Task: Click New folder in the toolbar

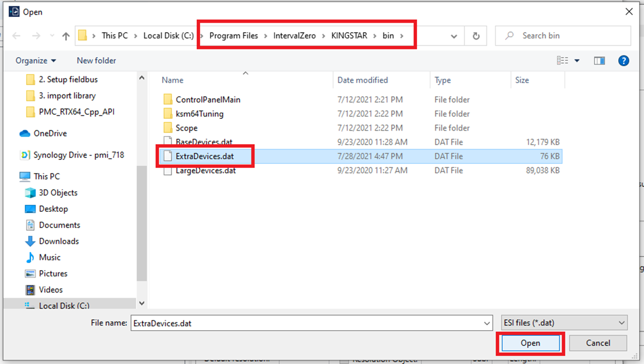Action: tap(96, 61)
